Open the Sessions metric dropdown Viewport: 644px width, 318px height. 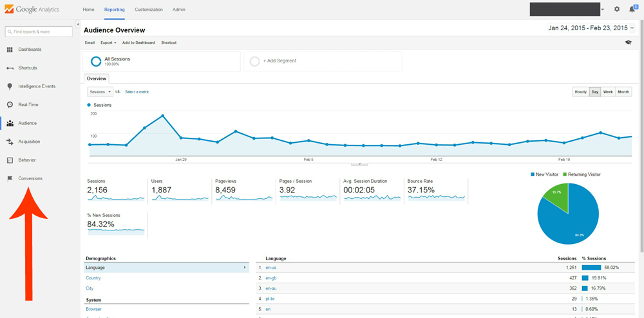(x=100, y=92)
